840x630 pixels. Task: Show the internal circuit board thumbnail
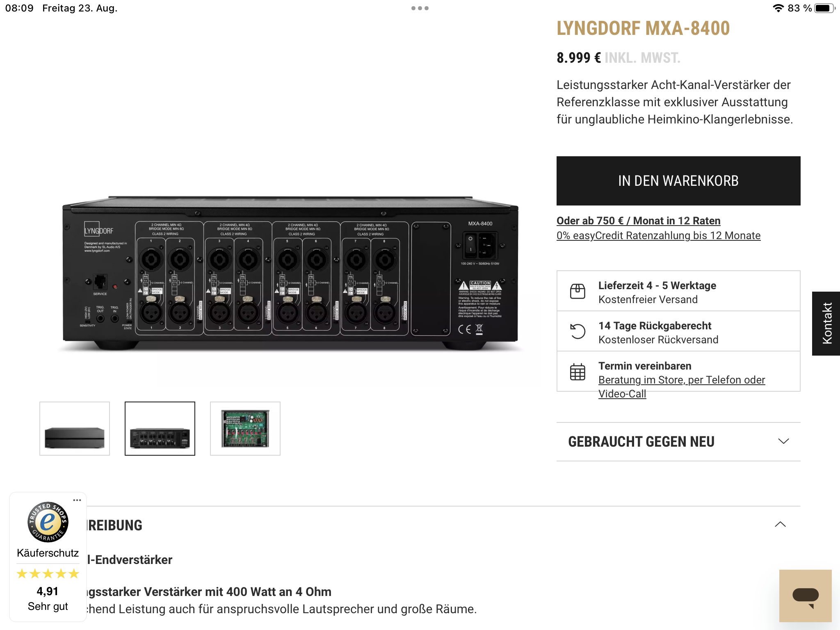[245, 429]
